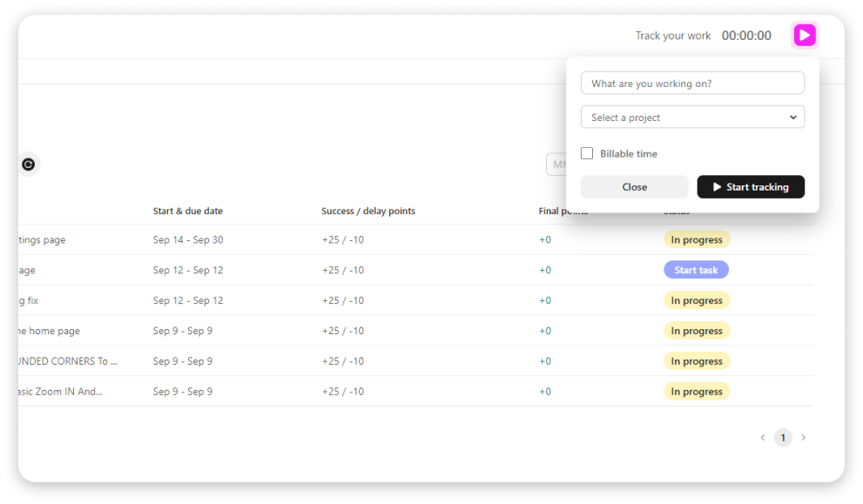Go to previous page arrow
The height and width of the screenshot is (504, 863).
763,438
